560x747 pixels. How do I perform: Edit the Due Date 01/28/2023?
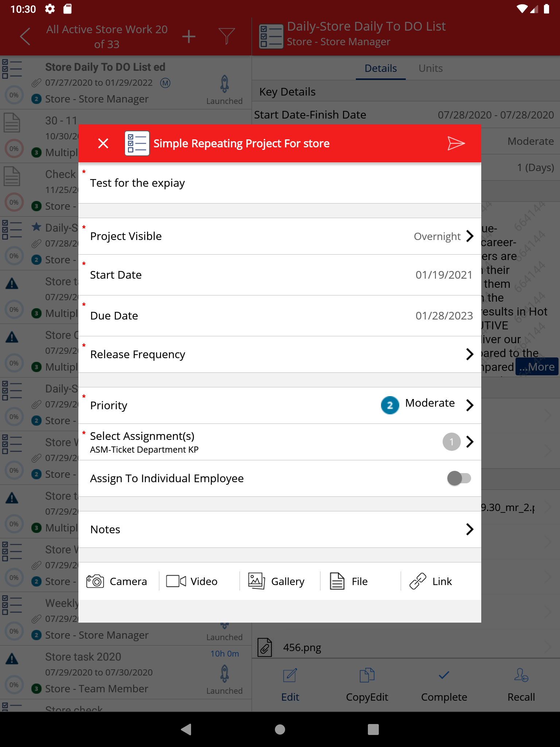[x=280, y=316]
